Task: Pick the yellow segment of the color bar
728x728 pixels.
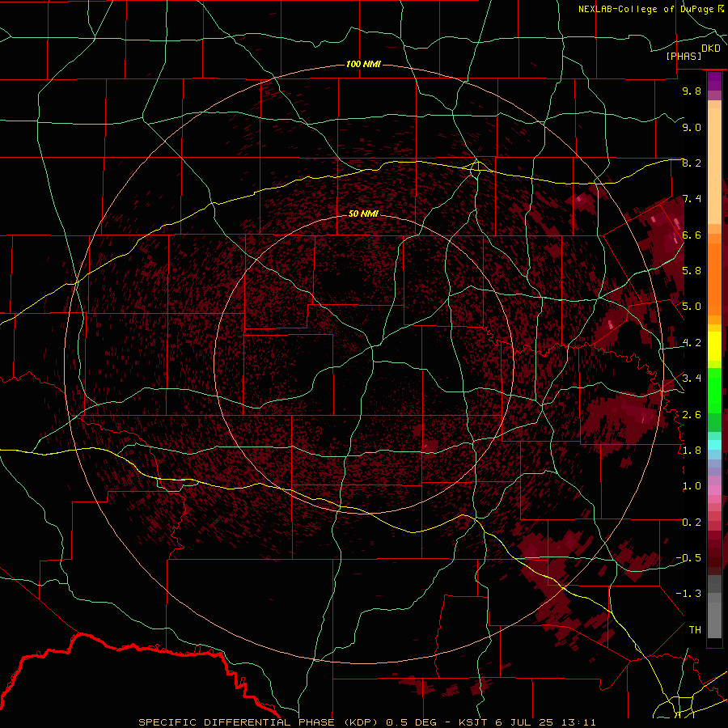Action: tap(714, 346)
